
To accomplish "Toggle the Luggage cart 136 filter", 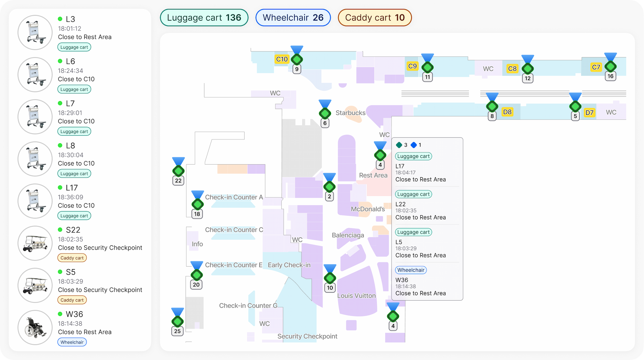I will click(204, 18).
